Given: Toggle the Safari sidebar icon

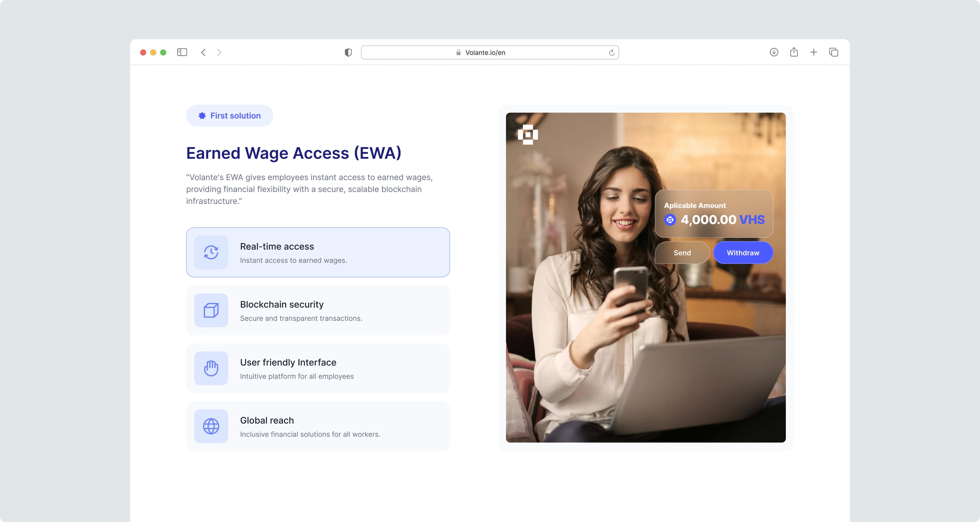Looking at the screenshot, I should [x=182, y=52].
